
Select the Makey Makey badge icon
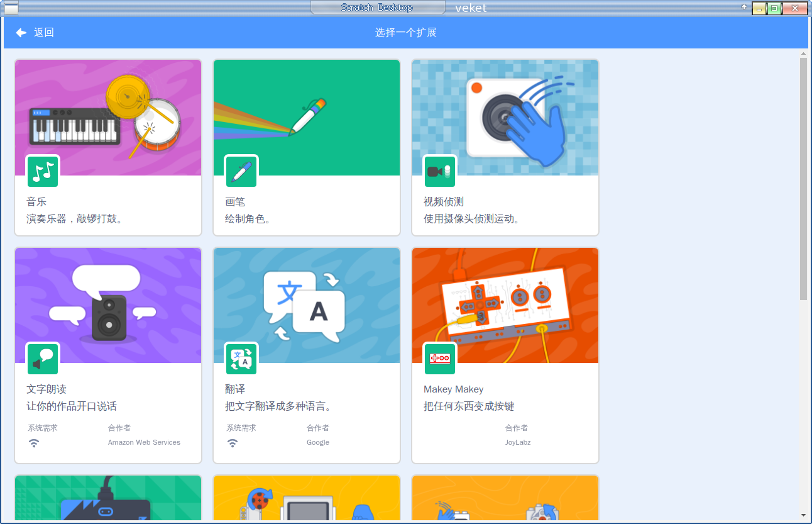tap(440, 359)
